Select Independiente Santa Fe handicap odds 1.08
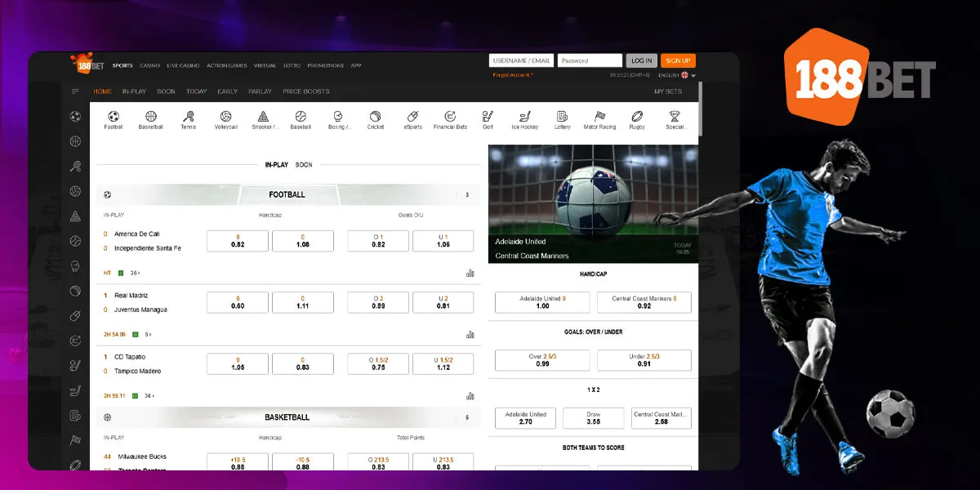 pyautogui.click(x=303, y=241)
